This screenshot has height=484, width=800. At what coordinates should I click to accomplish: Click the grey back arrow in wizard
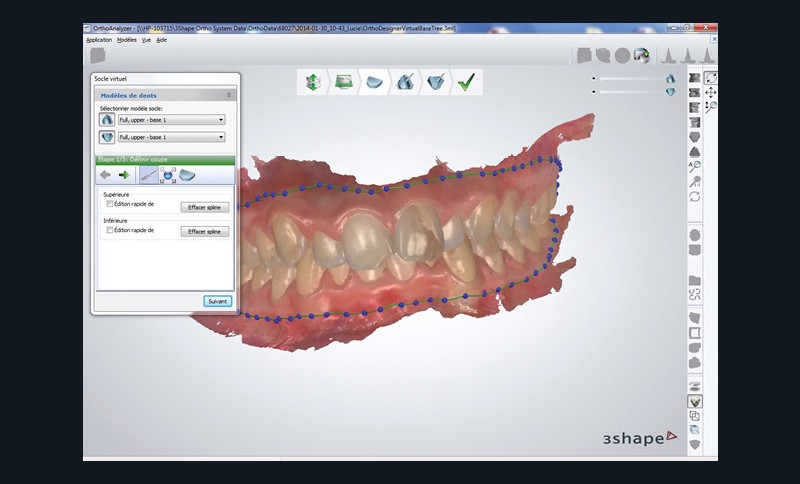point(105,175)
